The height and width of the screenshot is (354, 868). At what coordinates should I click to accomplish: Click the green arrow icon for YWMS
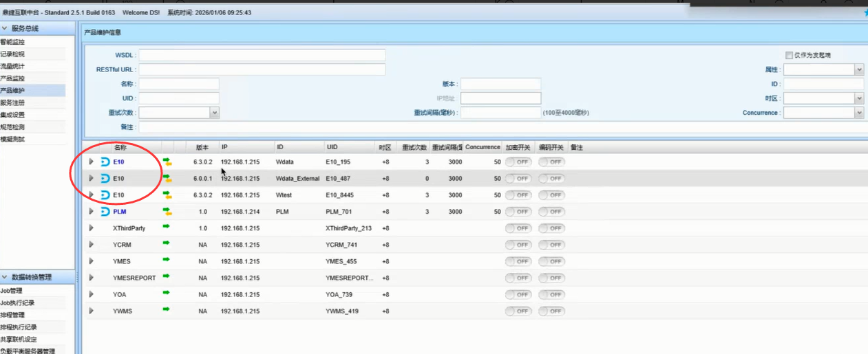tap(166, 309)
